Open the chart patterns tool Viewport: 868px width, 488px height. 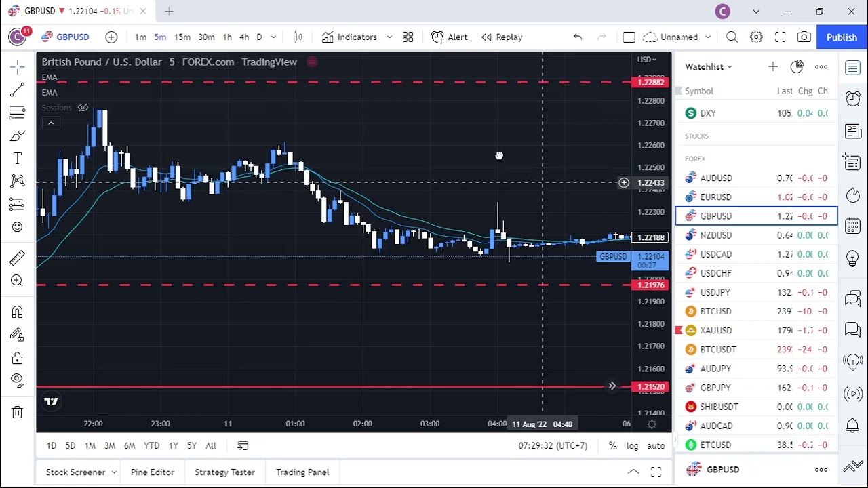18,181
